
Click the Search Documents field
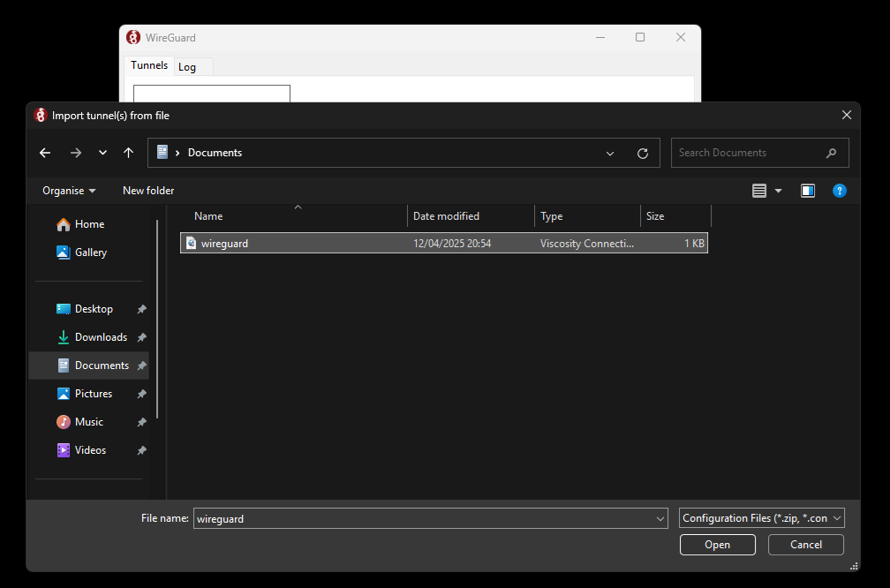759,153
